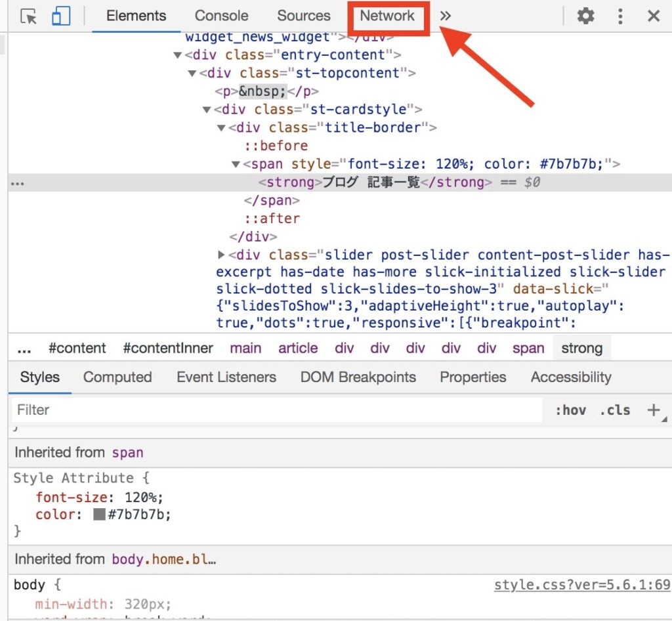Open the Computed pane tab
This screenshot has height=621, width=672.
(x=117, y=377)
